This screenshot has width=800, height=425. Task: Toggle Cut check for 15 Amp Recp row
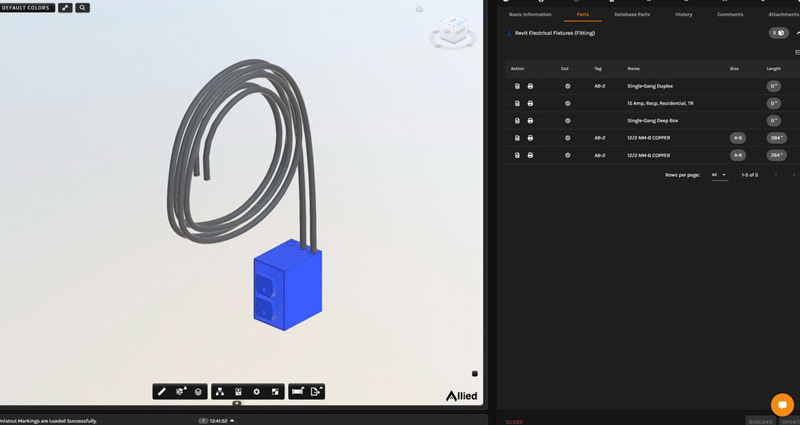coord(567,104)
